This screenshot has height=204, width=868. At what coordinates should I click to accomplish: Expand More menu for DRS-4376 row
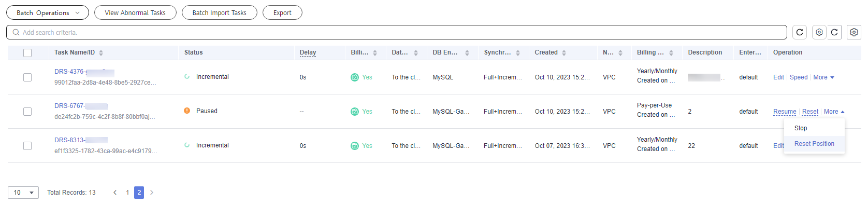[x=823, y=77]
